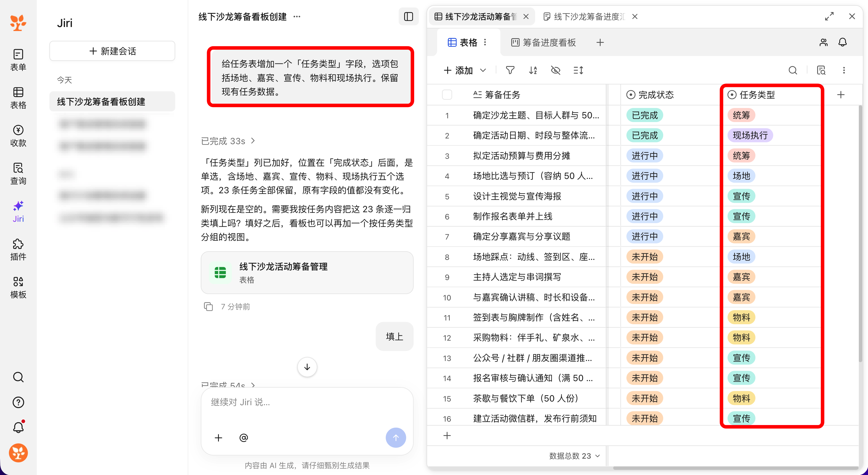Click the 已完成 green status tag row 1

tap(645, 115)
